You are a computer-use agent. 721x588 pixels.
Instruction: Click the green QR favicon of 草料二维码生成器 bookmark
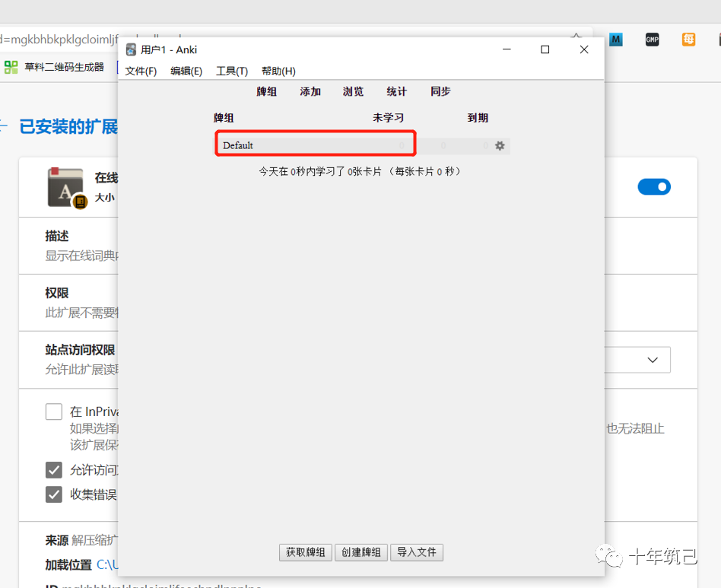[x=11, y=67]
